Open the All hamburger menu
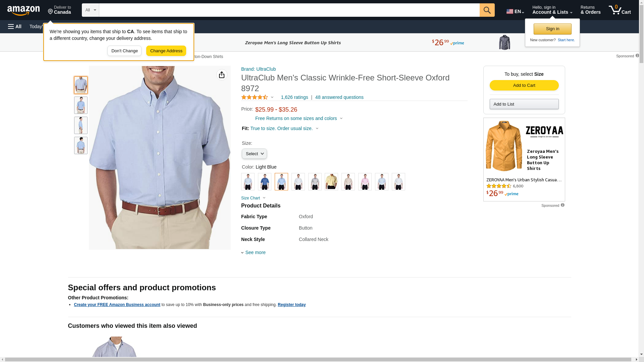The image size is (644, 362). pos(15,26)
